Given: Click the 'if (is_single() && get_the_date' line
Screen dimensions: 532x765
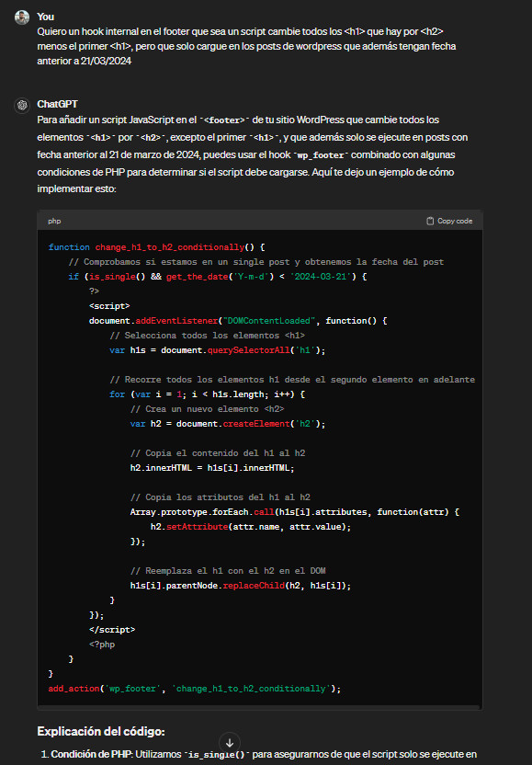Looking at the screenshot, I should (218, 277).
